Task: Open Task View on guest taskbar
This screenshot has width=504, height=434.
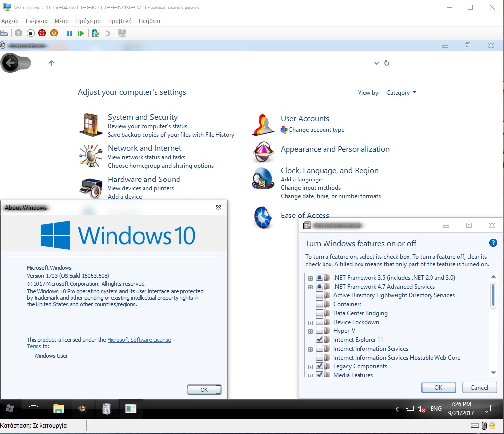Action: (34, 409)
